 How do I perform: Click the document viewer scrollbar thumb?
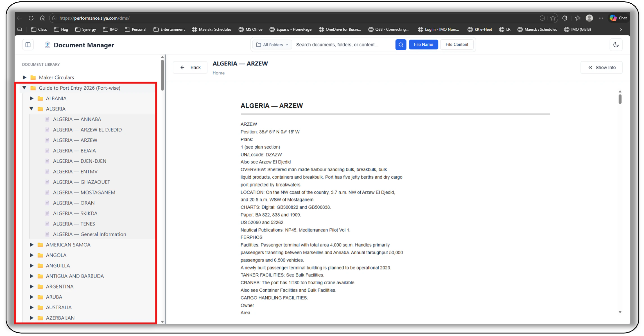click(x=620, y=99)
